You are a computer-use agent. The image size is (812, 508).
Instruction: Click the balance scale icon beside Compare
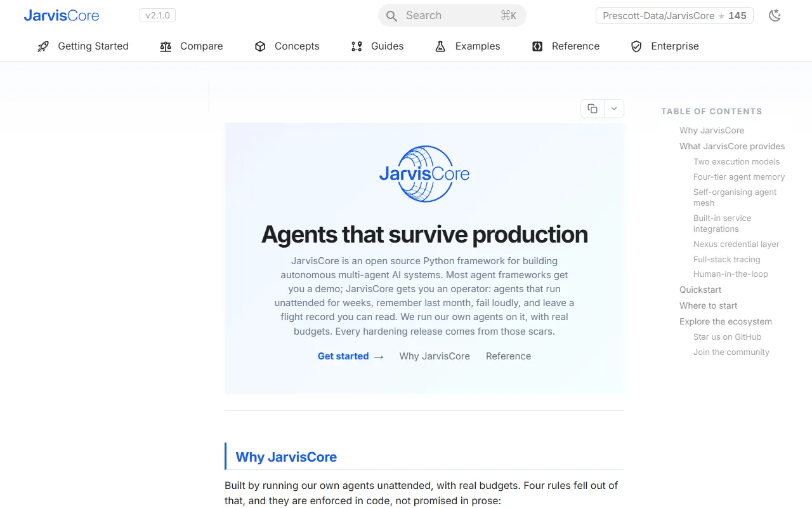point(166,46)
